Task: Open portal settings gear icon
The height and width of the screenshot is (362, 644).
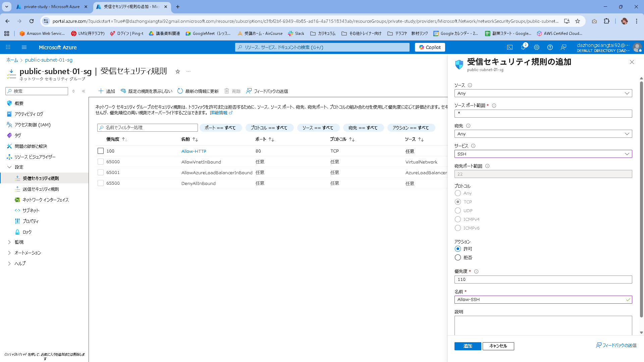Action: pos(537,47)
